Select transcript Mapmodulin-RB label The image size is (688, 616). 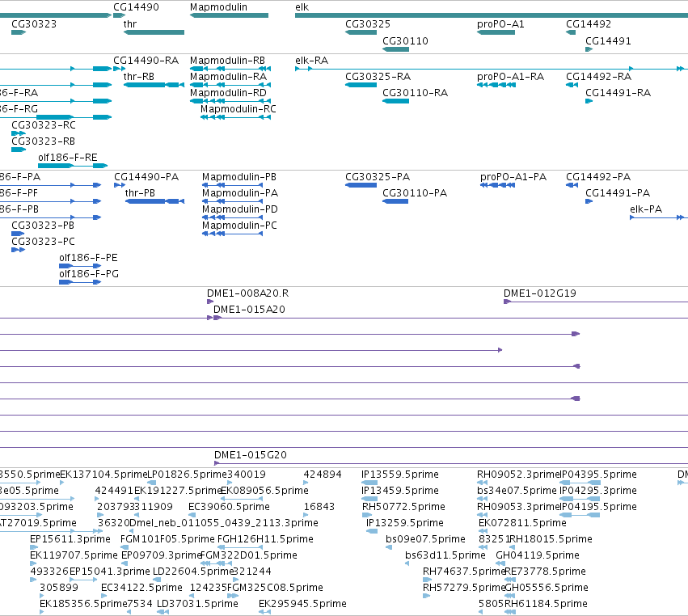227,60
